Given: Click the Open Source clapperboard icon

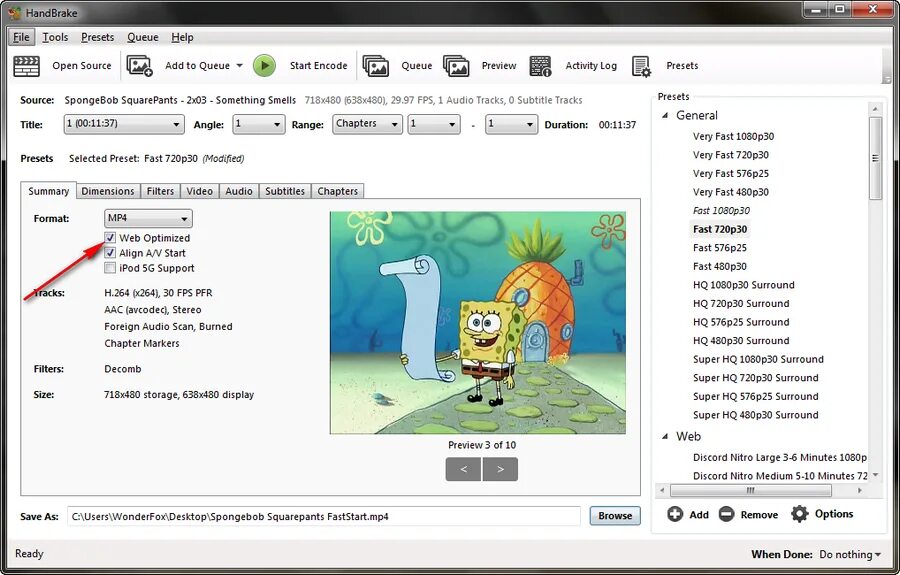Looking at the screenshot, I should (26, 66).
